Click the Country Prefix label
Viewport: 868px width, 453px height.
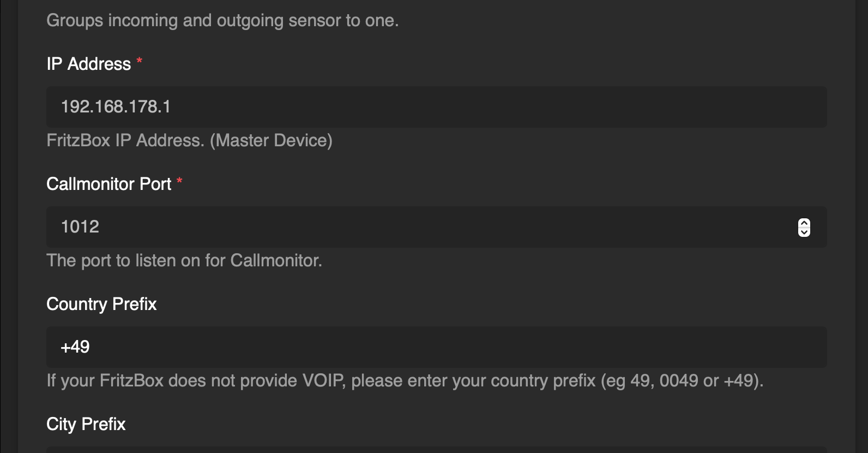point(101,304)
